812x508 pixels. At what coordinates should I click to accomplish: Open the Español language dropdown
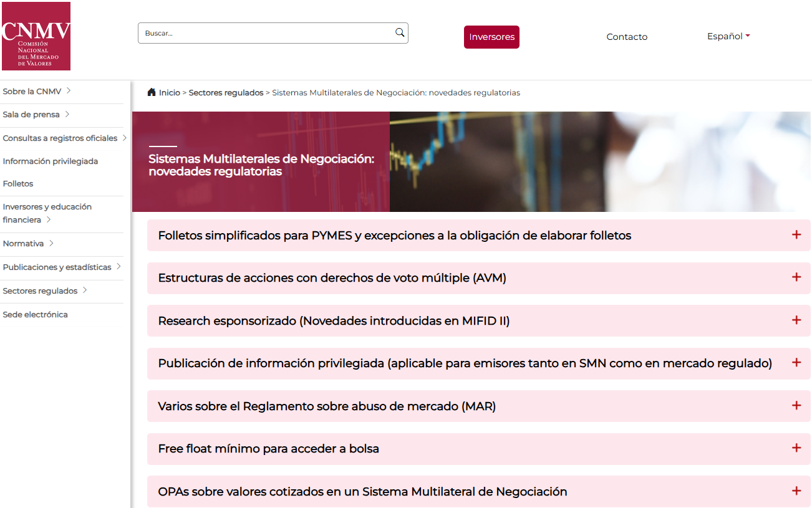point(728,36)
